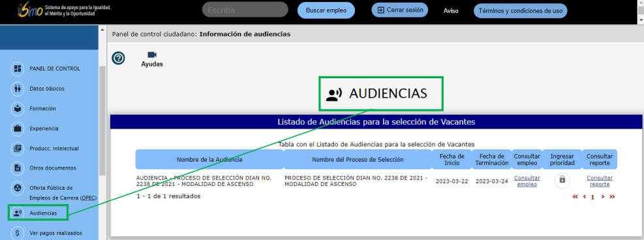Focus the Escriba search field

[245, 10]
